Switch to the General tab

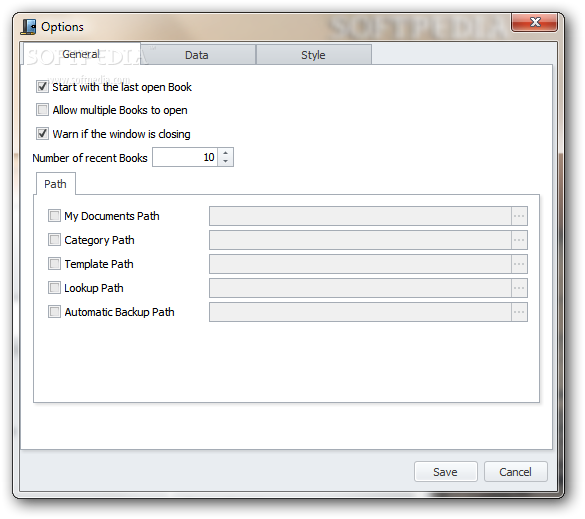click(x=81, y=54)
